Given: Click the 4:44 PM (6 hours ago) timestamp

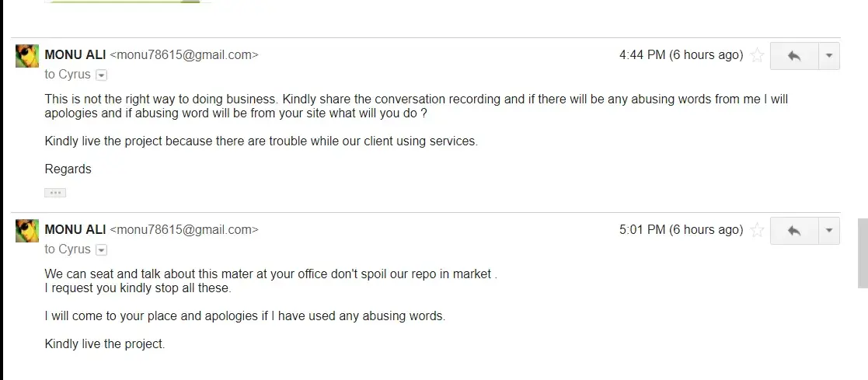Looking at the screenshot, I should click(x=681, y=55).
